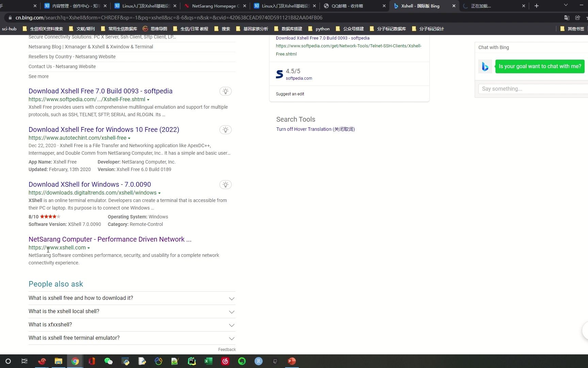Viewport: 588px width, 368px height.
Task: Switch to Chrome on the taskbar
Action: click(x=75, y=361)
